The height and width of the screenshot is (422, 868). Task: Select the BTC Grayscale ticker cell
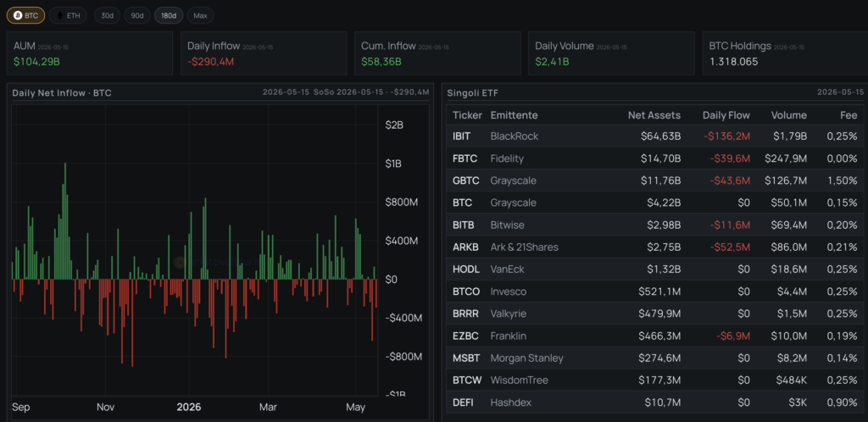[x=462, y=203]
